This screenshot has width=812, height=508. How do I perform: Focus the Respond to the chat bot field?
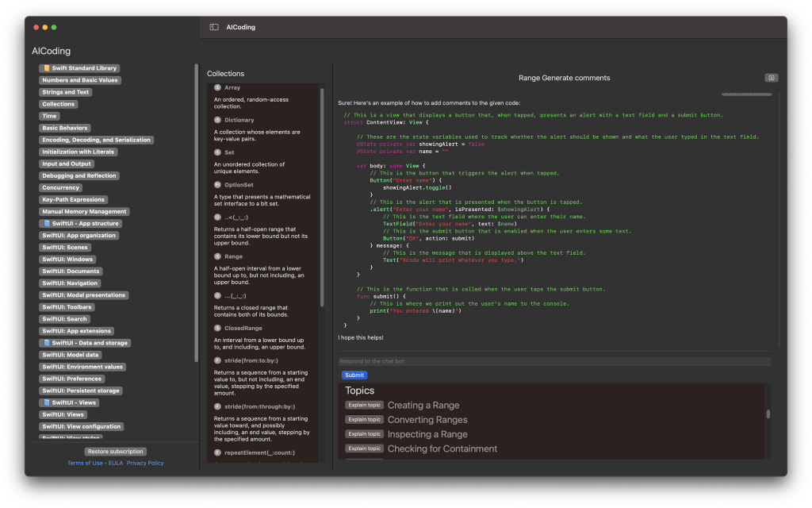(x=554, y=361)
